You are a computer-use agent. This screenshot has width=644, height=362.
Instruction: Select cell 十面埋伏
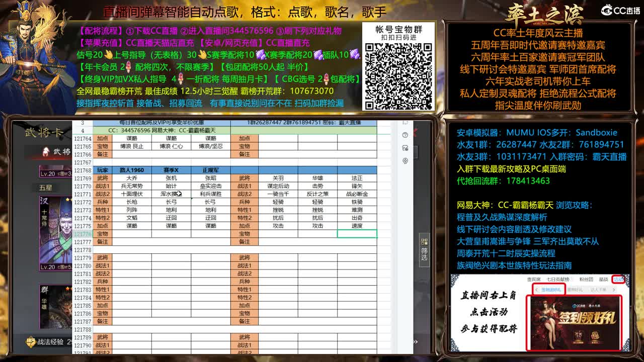click(x=132, y=194)
